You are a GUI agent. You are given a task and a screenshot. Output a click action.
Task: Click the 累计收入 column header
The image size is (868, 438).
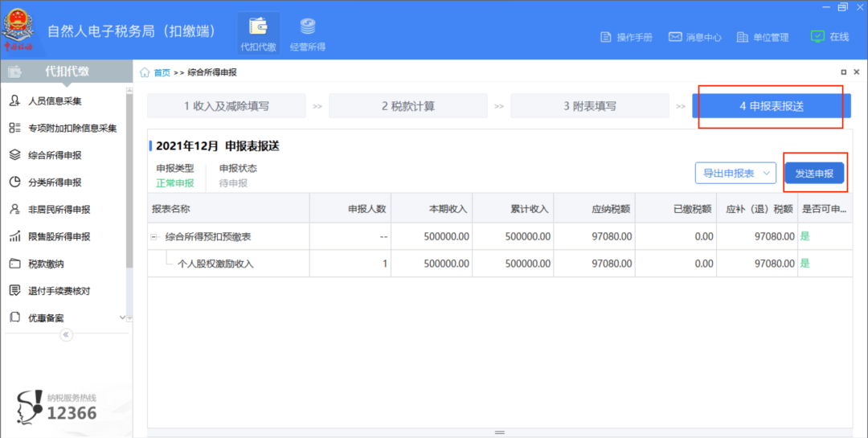click(513, 209)
